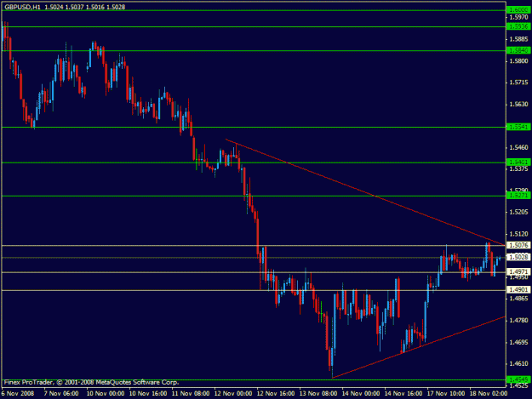Viewport: 532px width, 399px height.
Task: Click the 18 Nov 02:00 time label
Action: click(489, 394)
